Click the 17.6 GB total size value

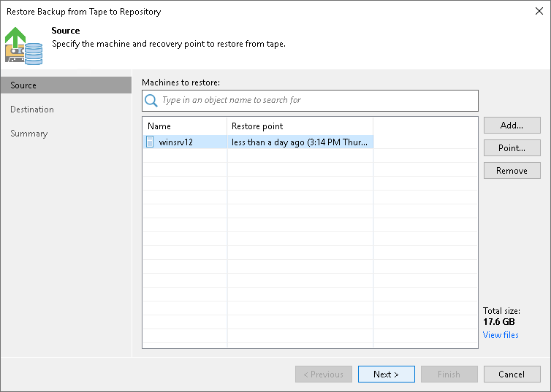(x=498, y=321)
